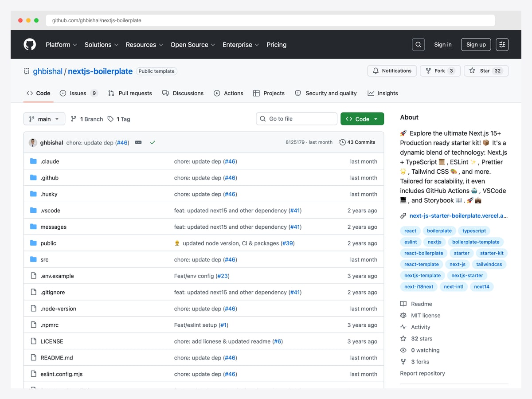Expand the Solutions menu

[x=102, y=44]
